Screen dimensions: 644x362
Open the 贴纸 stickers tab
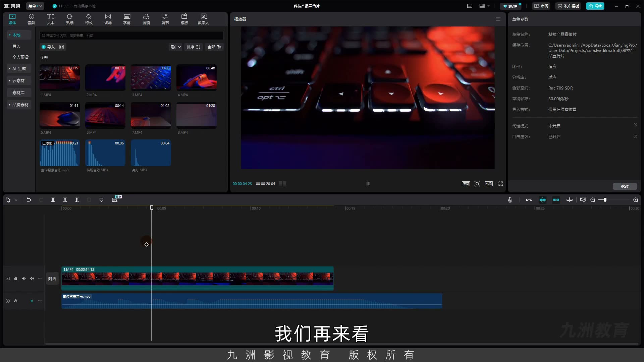[70, 19]
